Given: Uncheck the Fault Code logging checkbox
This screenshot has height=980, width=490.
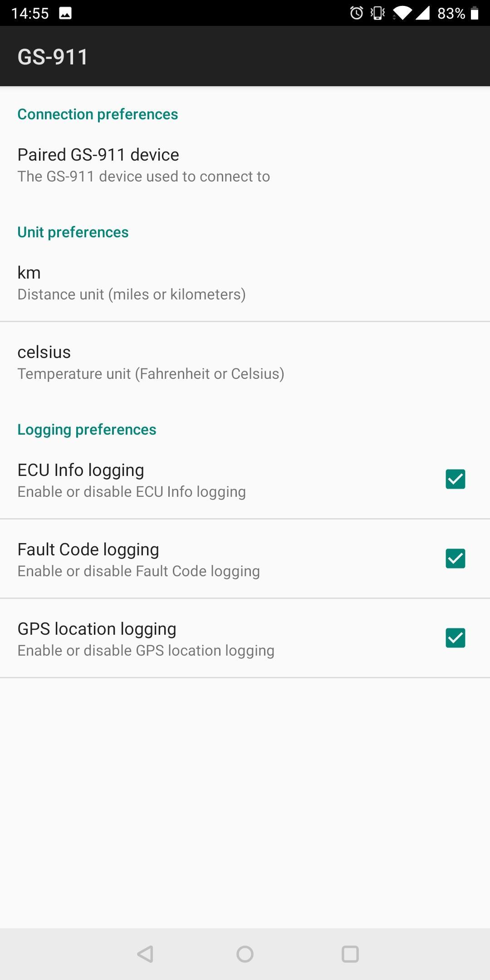Looking at the screenshot, I should click(455, 559).
